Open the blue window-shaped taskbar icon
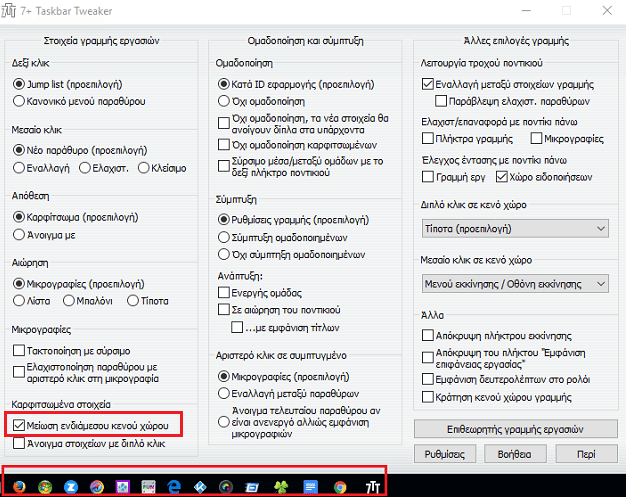The height and width of the screenshot is (497, 626). (x=252, y=487)
